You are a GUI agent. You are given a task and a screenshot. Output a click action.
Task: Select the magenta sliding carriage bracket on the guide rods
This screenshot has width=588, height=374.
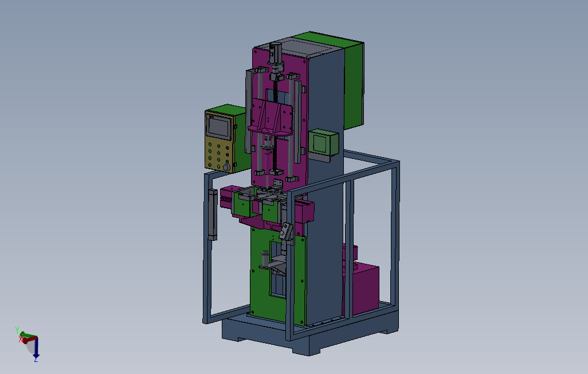click(x=270, y=118)
